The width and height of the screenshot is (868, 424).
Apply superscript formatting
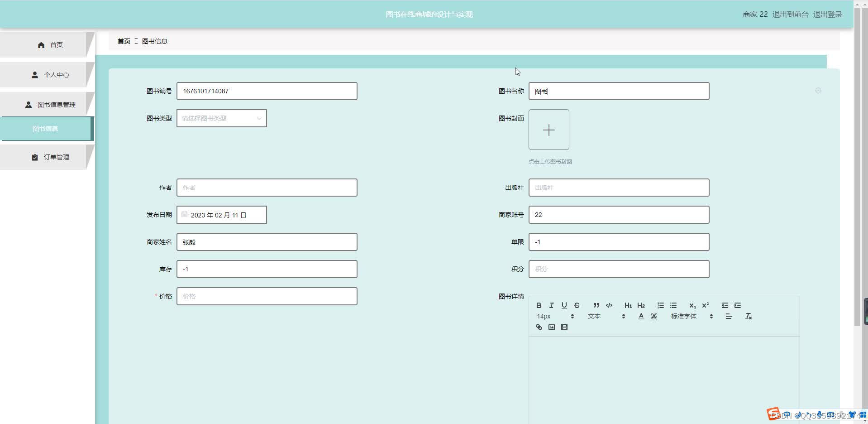coord(705,305)
